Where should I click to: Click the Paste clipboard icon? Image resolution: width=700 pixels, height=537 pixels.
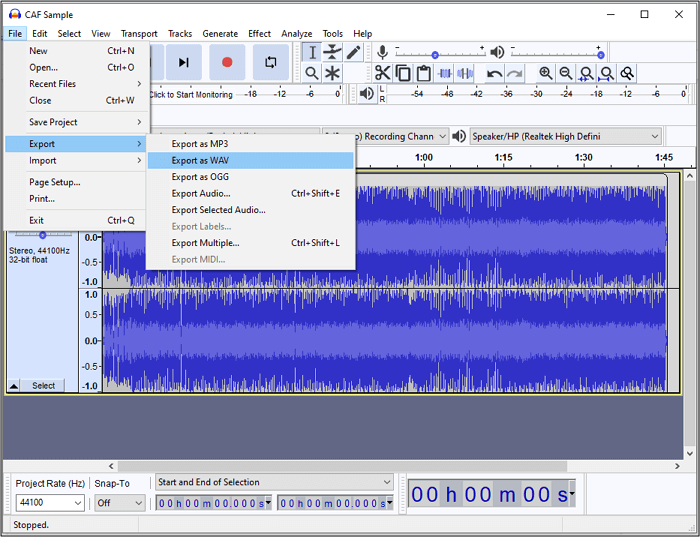(423, 73)
